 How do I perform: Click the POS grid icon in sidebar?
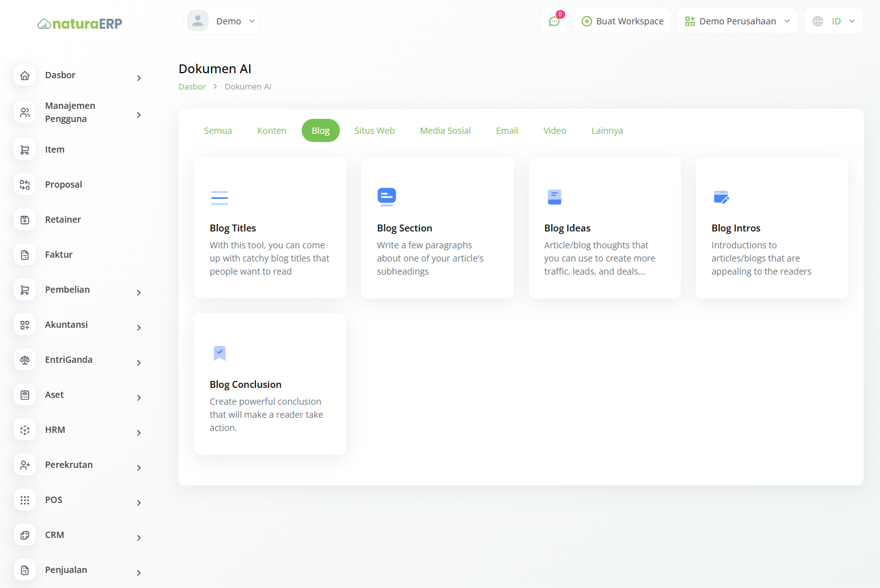25,500
